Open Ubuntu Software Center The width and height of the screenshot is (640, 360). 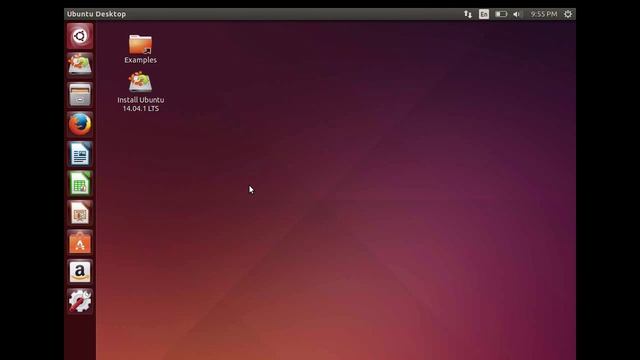(80, 242)
